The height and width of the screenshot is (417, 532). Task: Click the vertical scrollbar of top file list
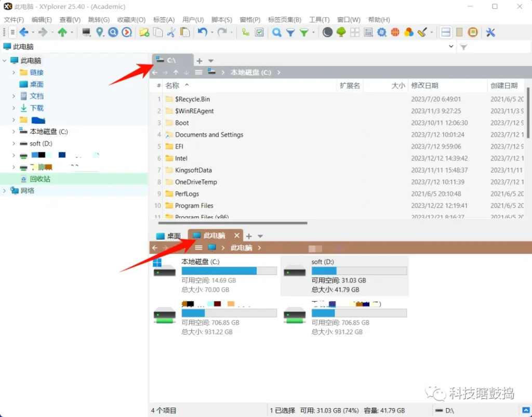click(x=528, y=112)
